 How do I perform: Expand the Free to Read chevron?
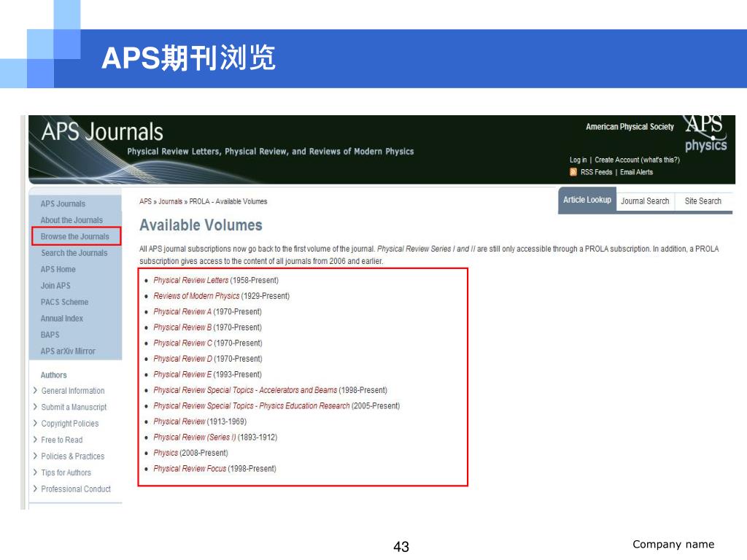coord(35,440)
